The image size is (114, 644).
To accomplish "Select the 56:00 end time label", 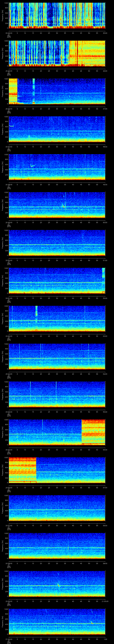I will (105, 450).
